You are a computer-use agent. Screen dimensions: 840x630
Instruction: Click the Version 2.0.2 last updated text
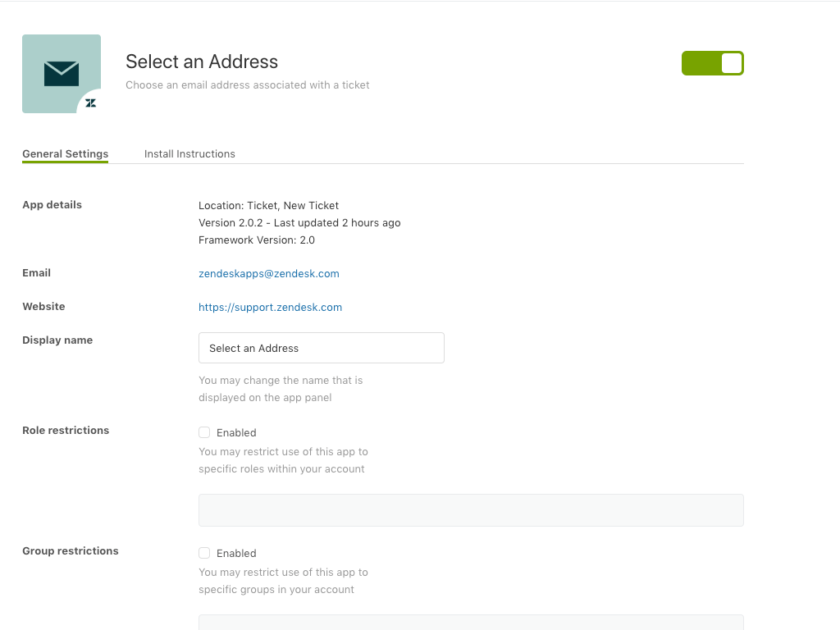point(299,223)
